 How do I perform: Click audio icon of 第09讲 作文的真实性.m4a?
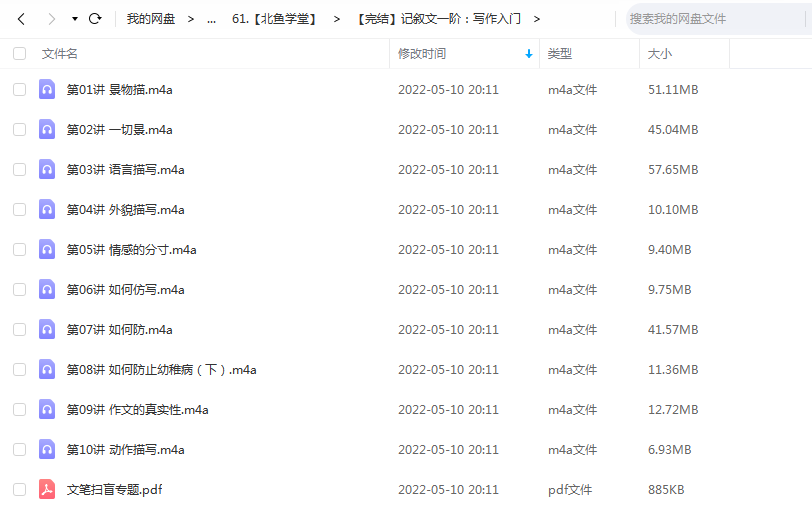47,409
